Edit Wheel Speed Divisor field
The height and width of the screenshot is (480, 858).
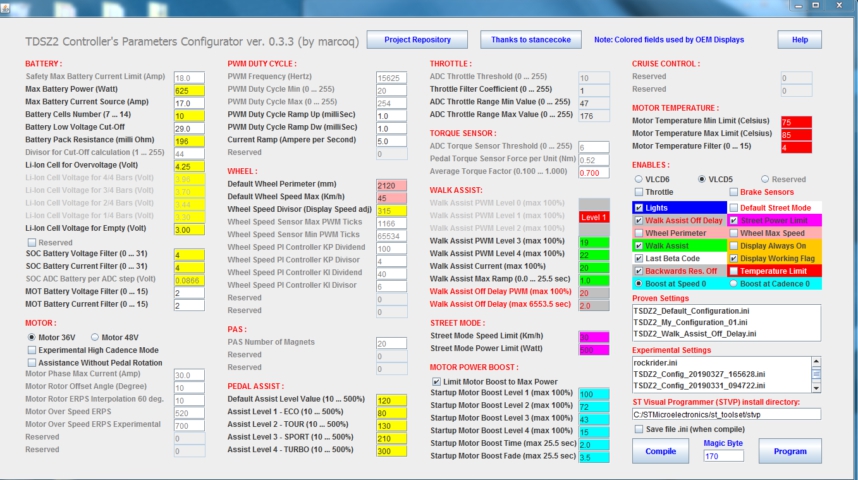(391, 210)
